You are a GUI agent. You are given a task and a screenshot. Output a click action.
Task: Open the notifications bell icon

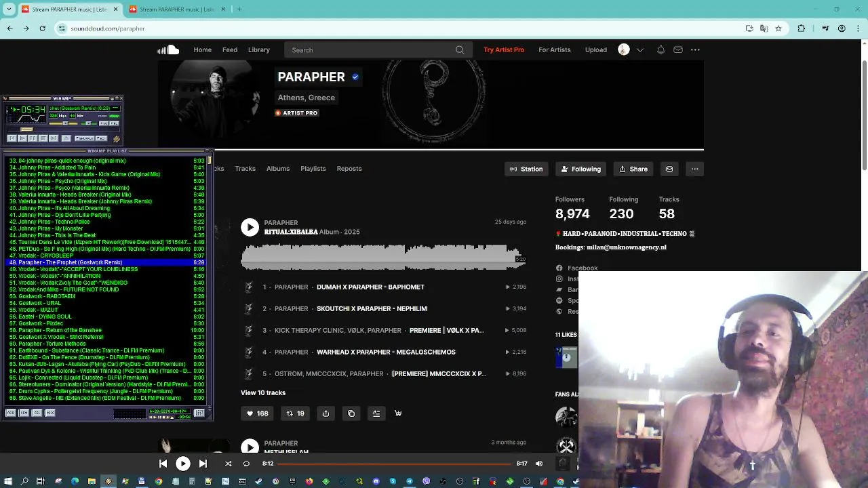[660, 49]
